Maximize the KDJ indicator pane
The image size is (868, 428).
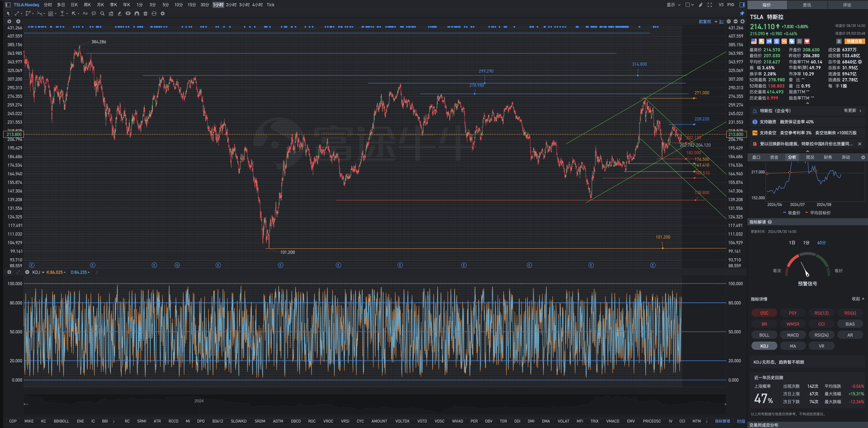tap(18, 272)
